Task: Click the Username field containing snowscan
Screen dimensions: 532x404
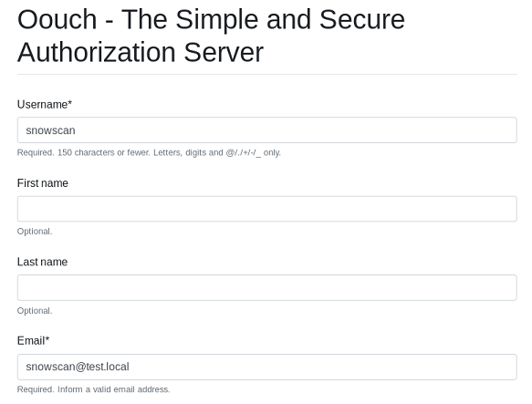Action: 267,130
